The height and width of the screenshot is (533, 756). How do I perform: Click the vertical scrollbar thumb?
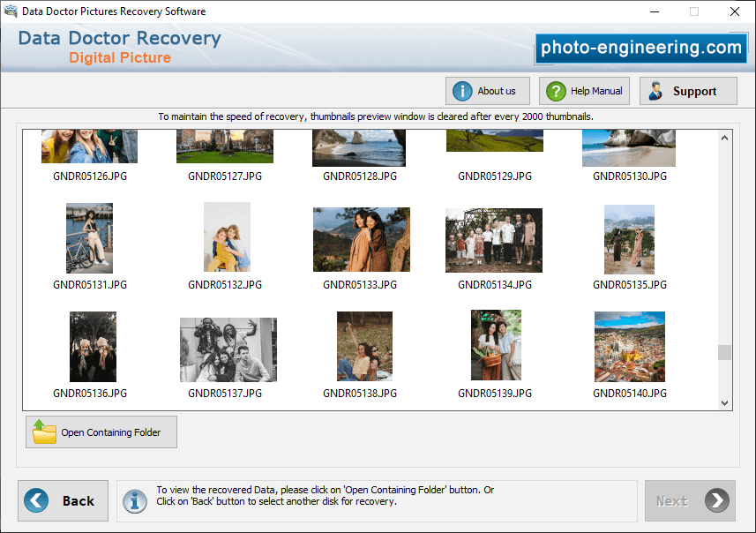[x=724, y=352]
